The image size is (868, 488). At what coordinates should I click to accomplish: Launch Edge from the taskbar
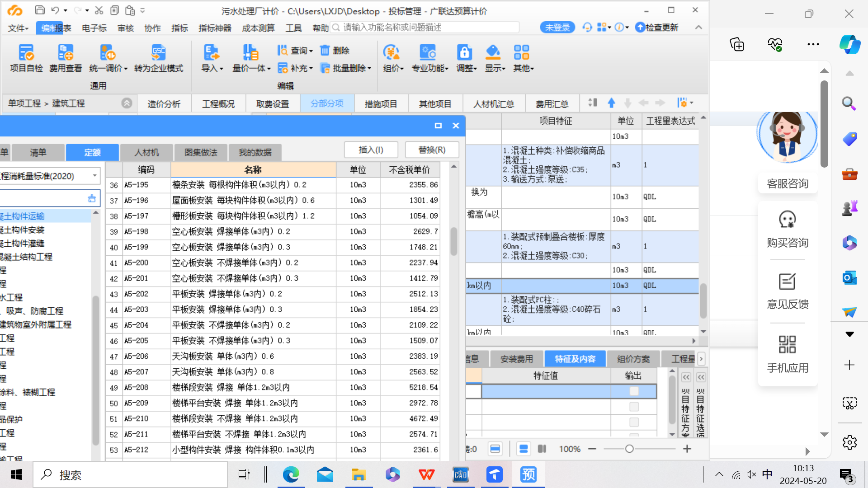pyautogui.click(x=291, y=474)
